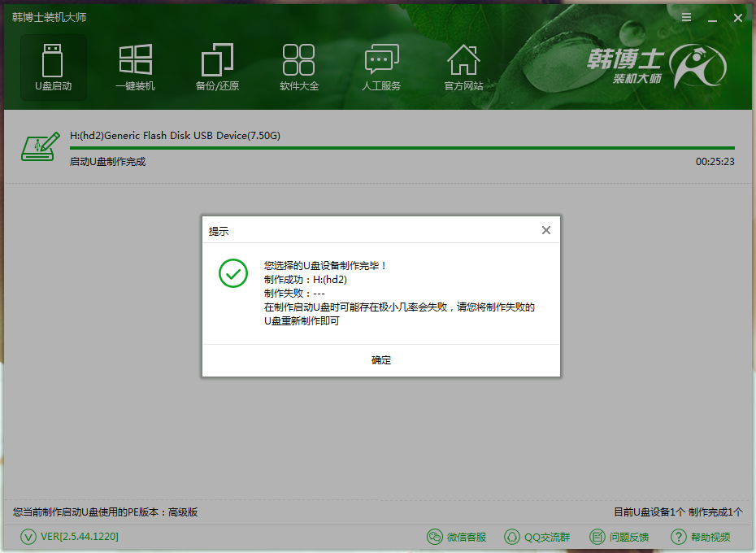
Task: Click the 制作成功：H:(hd2) line
Action: pos(306,280)
